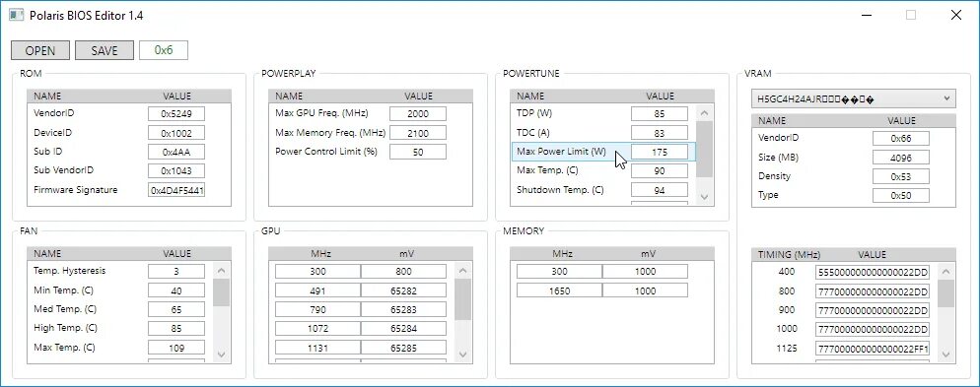Viewport: 980px width, 387px height.
Task: Maximize the Polaris BIOS Editor window
Action: [911, 15]
